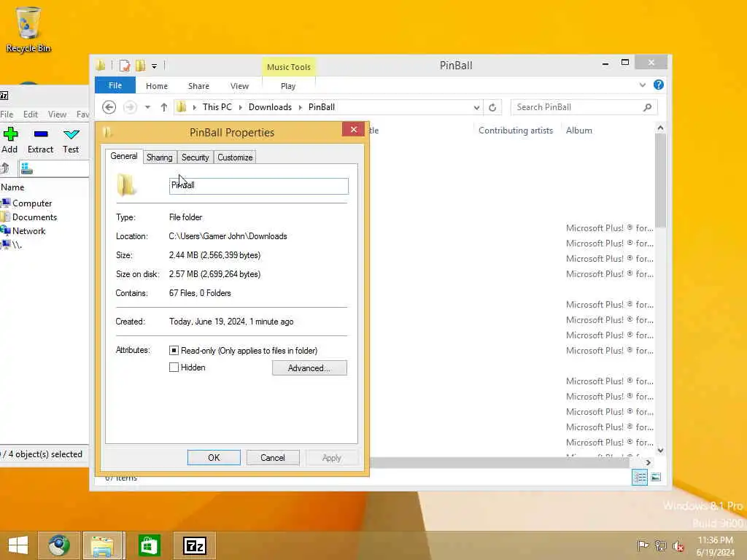
Task: Expand the ribbon with the chevron
Action: tap(642, 85)
